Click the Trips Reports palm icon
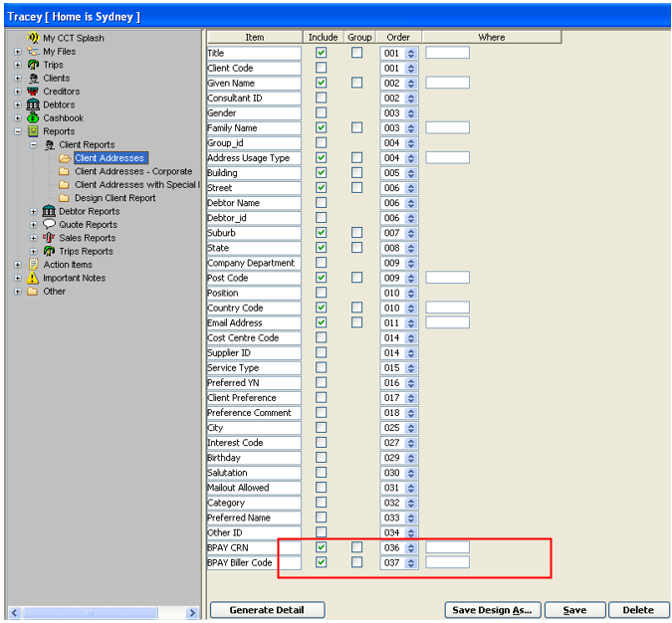The height and width of the screenshot is (623, 672). click(49, 251)
